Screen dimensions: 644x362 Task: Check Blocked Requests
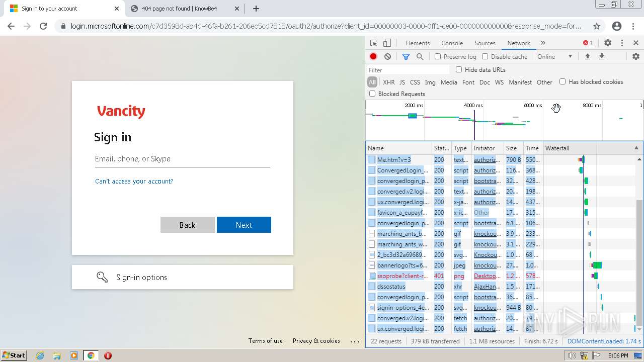[372, 94]
